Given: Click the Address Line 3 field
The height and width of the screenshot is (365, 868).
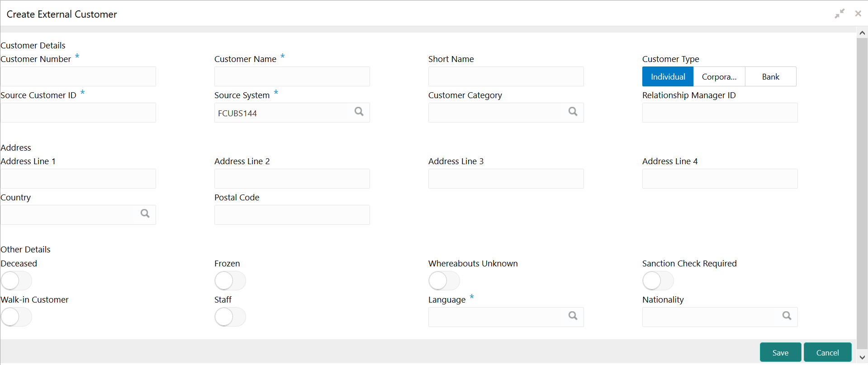Looking at the screenshot, I should 506,179.
